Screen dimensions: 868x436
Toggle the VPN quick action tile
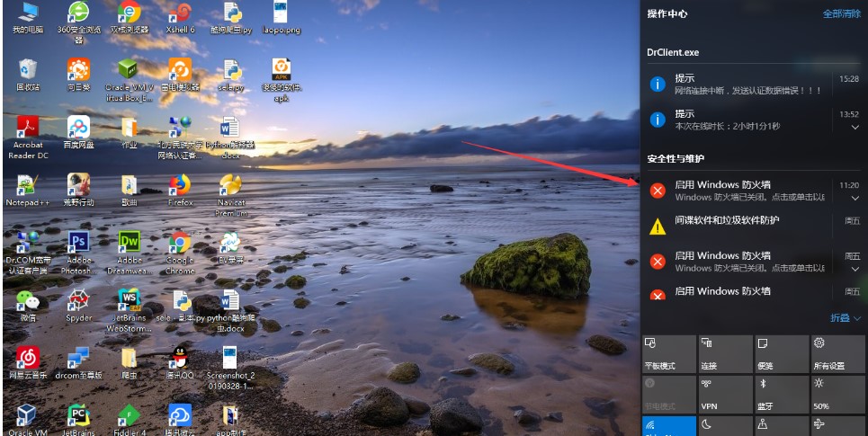coord(725,394)
